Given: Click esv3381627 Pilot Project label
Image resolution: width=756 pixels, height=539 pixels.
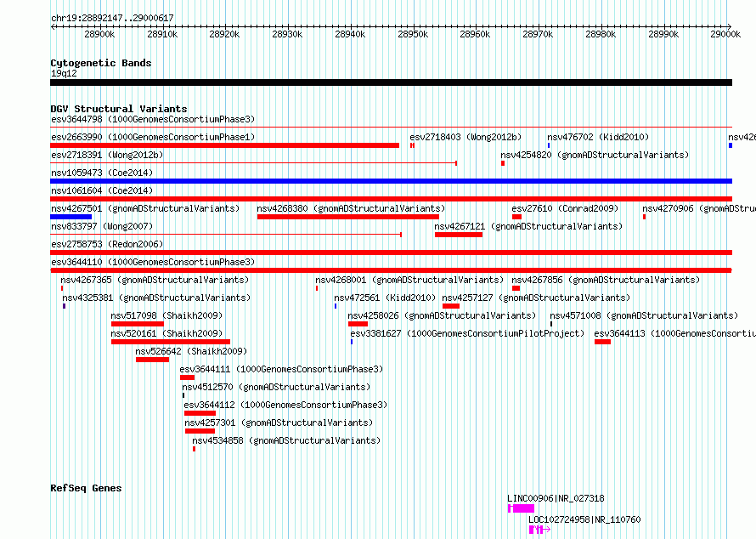Looking at the screenshot, I should (467, 333).
